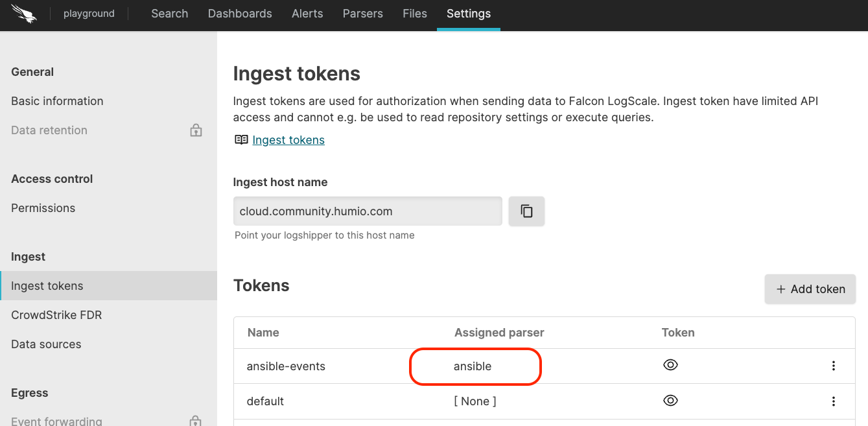The image size is (868, 426).
Task: Go to Permissions in the sidebar
Action: (43, 208)
